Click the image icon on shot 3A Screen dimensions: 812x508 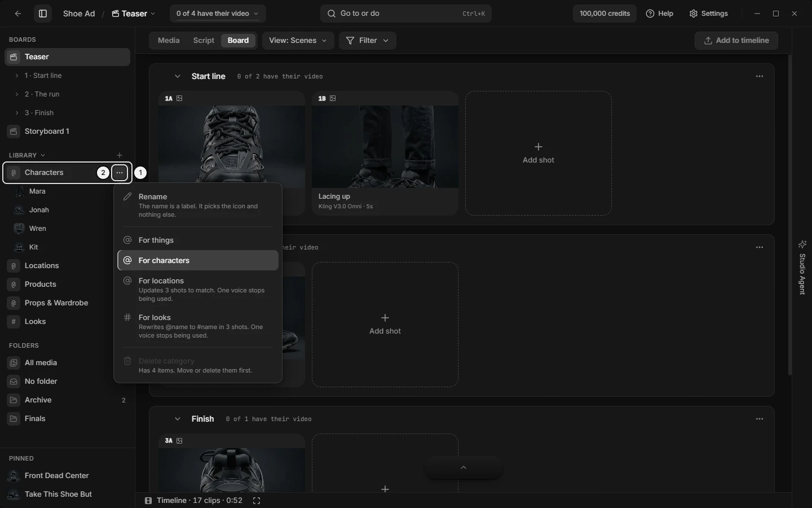pyautogui.click(x=179, y=441)
